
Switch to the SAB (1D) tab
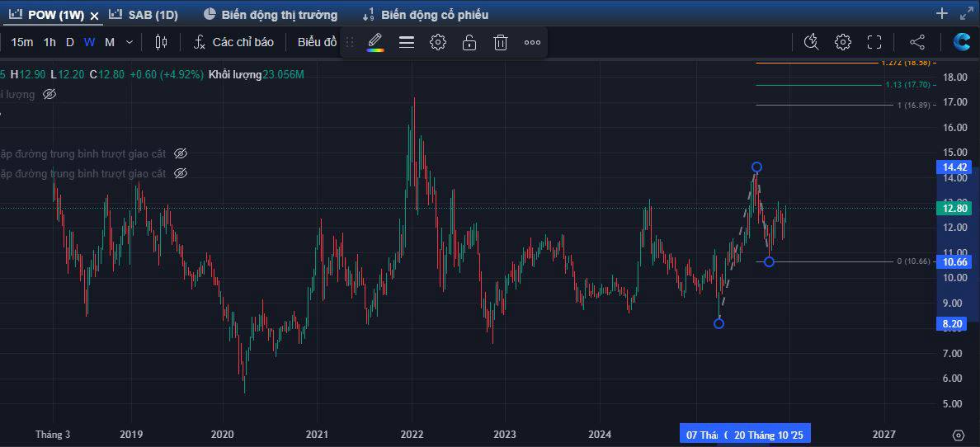pyautogui.click(x=144, y=15)
